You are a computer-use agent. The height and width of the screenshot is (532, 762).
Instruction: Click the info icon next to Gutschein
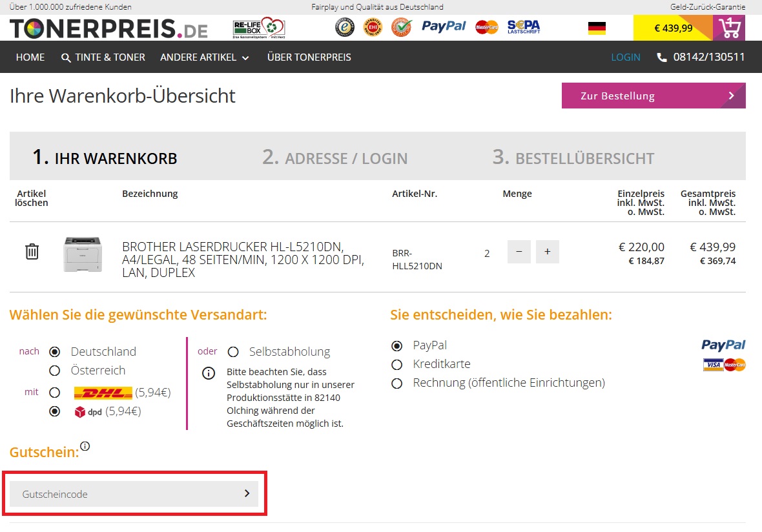(x=85, y=446)
